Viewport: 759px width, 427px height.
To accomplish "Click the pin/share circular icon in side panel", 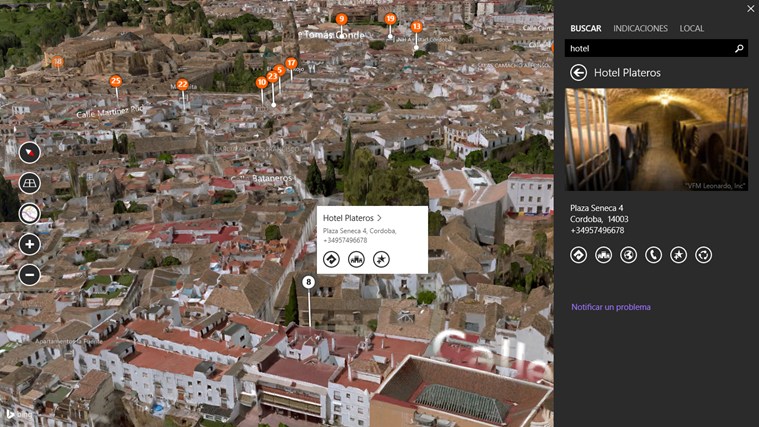I will pyautogui.click(x=703, y=255).
